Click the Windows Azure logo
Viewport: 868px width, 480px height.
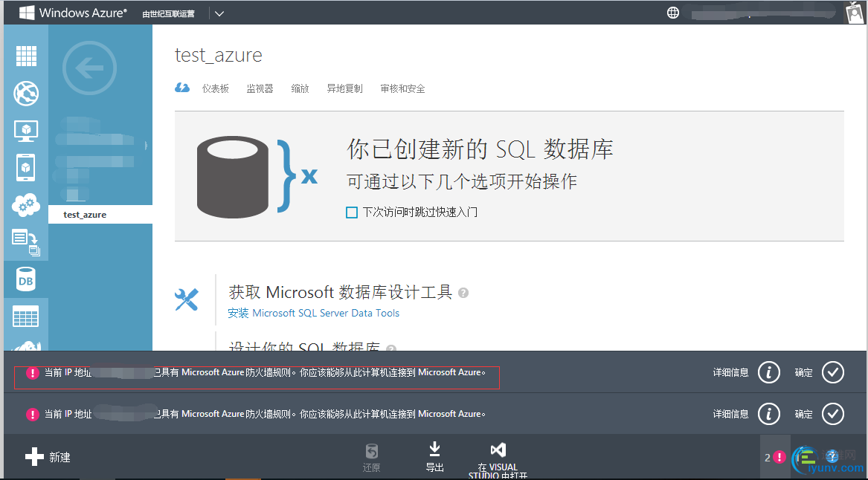(x=73, y=13)
